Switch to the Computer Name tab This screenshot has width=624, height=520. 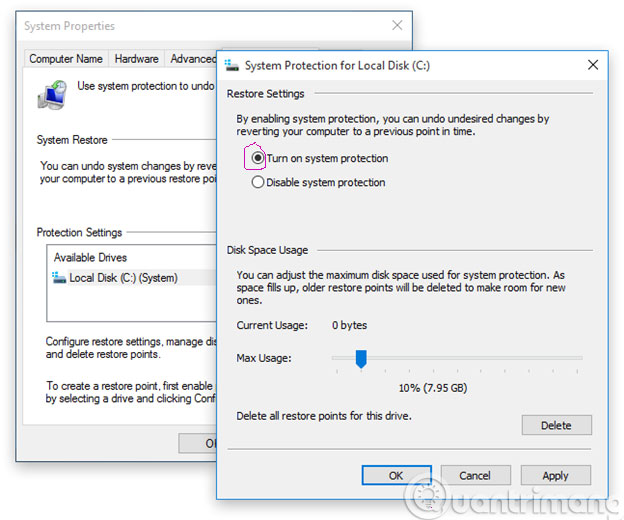point(66,59)
